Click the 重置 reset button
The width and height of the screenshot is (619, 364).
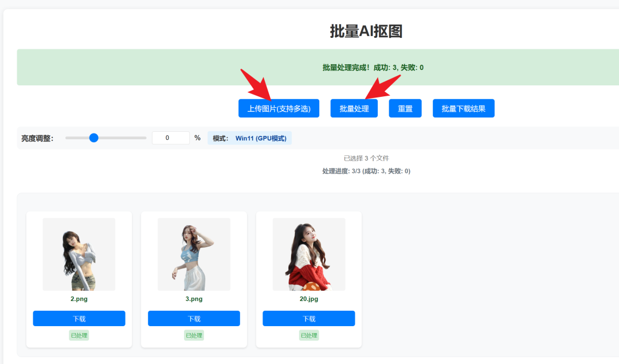click(x=405, y=108)
